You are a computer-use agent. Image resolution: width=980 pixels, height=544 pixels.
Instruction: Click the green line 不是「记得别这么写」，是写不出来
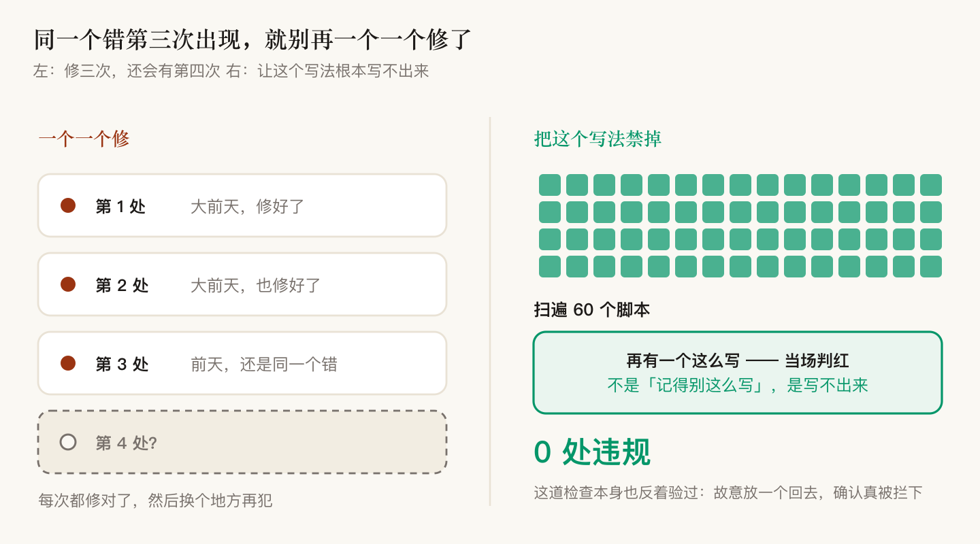pos(738,386)
